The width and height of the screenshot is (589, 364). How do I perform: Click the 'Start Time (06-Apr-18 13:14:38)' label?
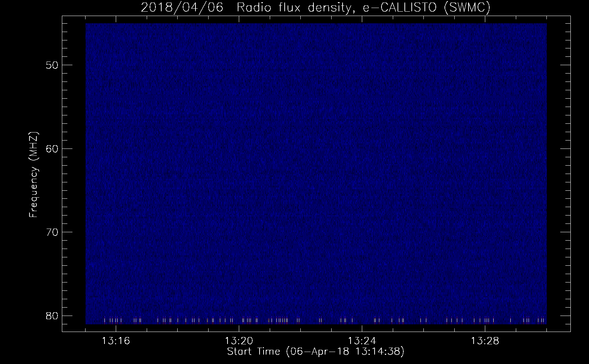(316, 352)
